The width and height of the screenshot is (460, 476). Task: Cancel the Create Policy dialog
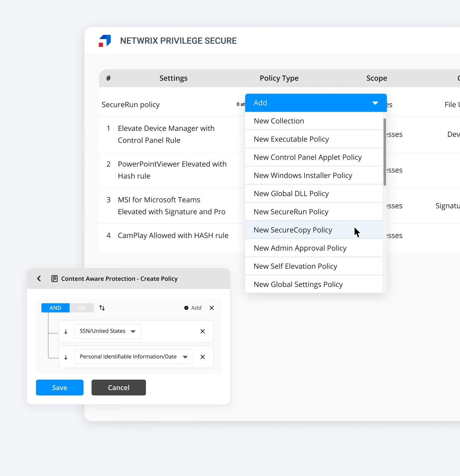(119, 388)
